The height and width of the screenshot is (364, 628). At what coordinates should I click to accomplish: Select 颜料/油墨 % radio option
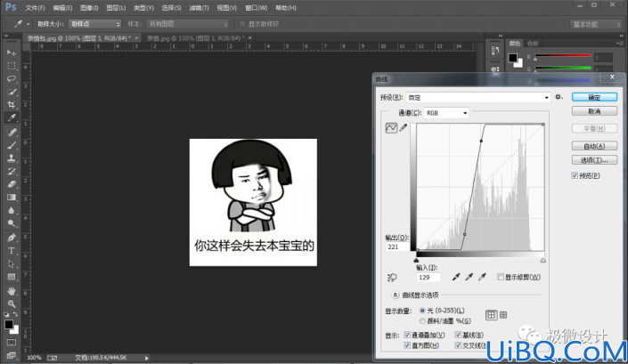(x=422, y=320)
